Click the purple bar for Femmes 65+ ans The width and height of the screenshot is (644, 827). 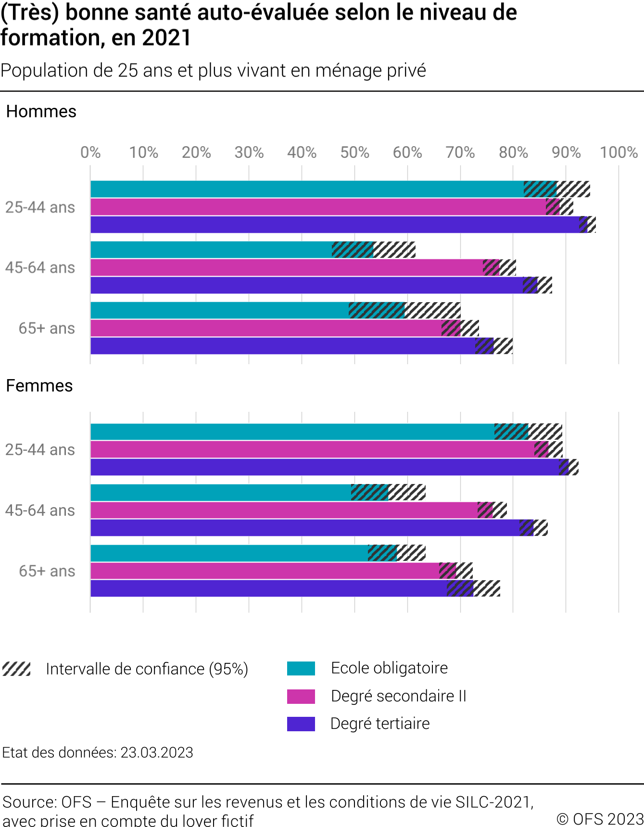point(269,588)
